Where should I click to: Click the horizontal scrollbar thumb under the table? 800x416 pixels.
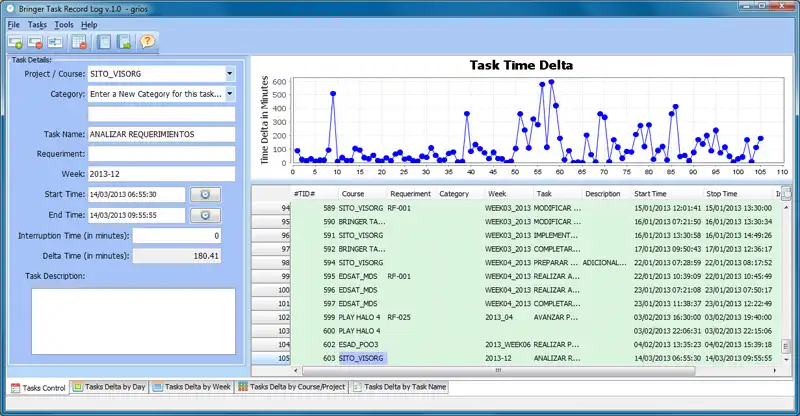pos(498,371)
